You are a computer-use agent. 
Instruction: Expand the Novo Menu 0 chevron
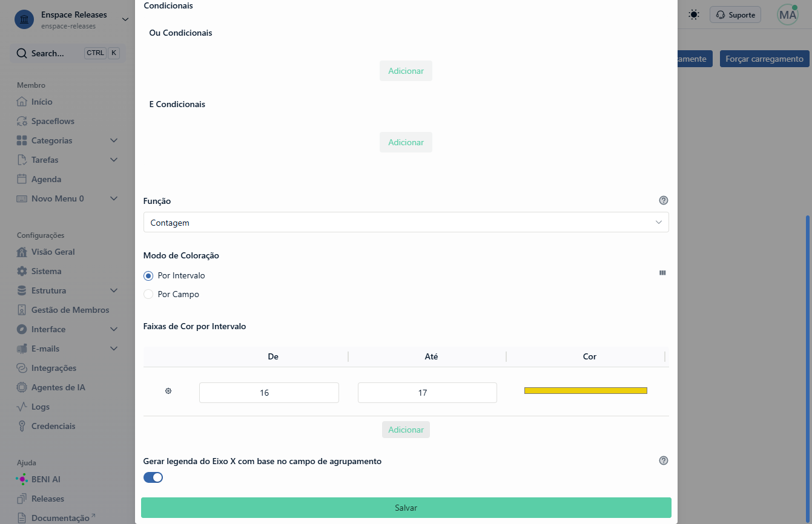(x=114, y=198)
